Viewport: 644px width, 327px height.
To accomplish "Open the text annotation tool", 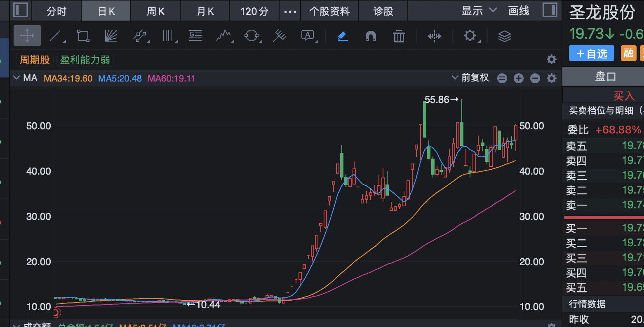I will pos(307,35).
